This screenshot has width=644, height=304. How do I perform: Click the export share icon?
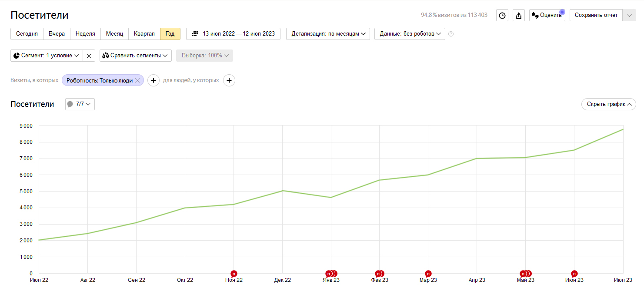[x=519, y=15]
